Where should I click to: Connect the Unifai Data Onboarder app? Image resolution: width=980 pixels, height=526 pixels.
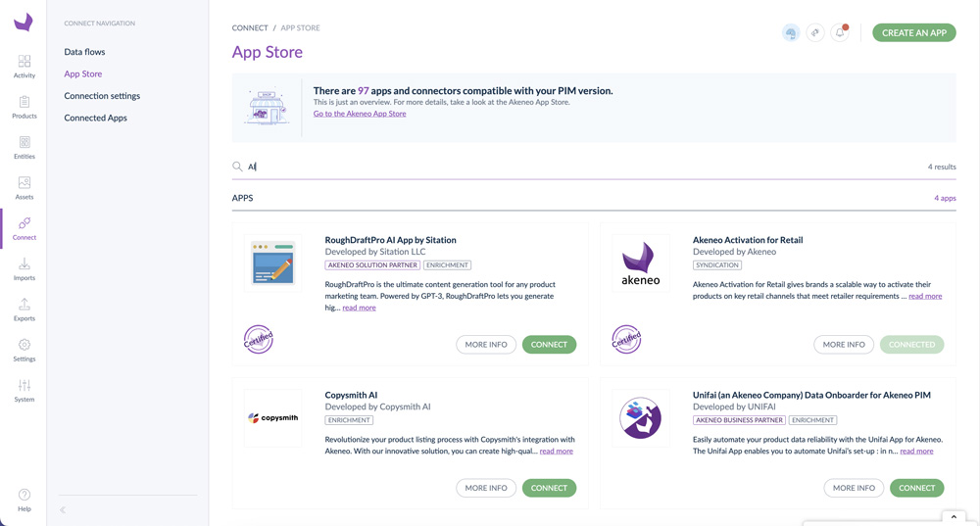click(917, 488)
